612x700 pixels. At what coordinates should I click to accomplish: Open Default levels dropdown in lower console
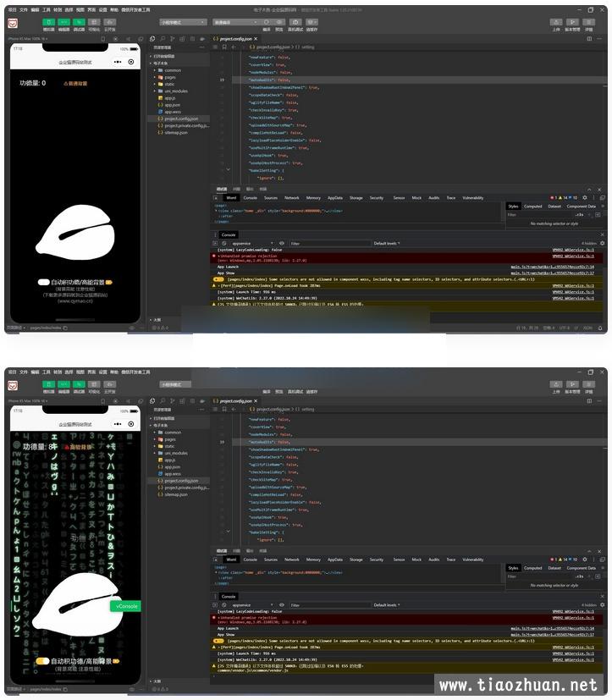[x=387, y=605]
